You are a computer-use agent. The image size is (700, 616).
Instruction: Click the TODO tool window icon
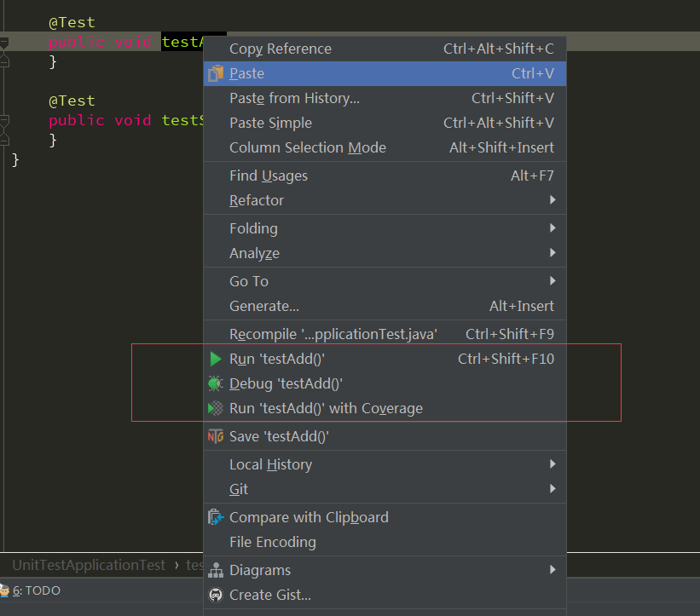(4, 590)
